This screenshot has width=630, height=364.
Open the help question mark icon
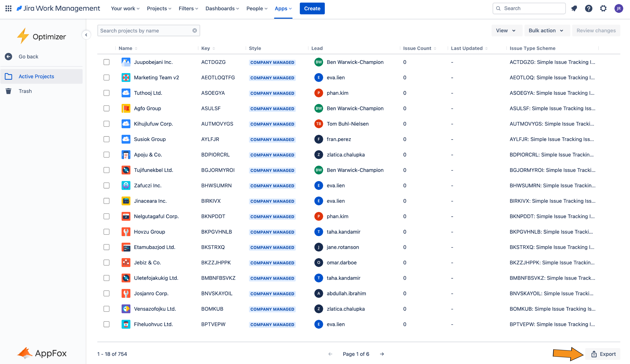(589, 9)
